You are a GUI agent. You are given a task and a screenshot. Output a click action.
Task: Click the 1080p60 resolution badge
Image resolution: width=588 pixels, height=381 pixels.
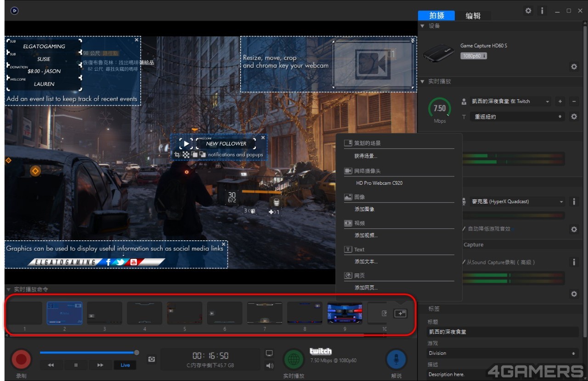tap(474, 56)
